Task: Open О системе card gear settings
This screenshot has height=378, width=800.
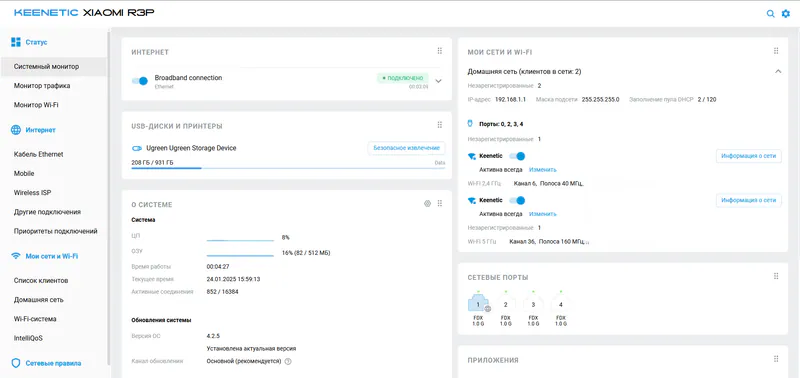Action: click(x=428, y=204)
